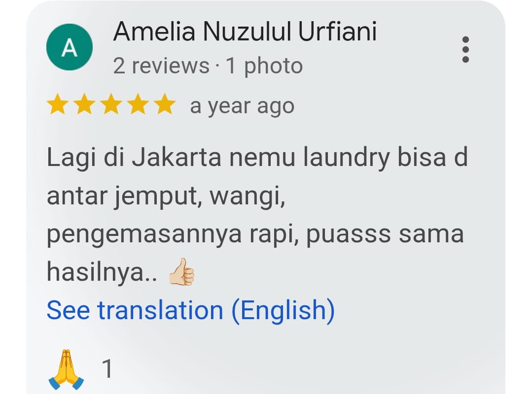
Task: Open the reviewer's '1 photo' label
Action: (264, 66)
